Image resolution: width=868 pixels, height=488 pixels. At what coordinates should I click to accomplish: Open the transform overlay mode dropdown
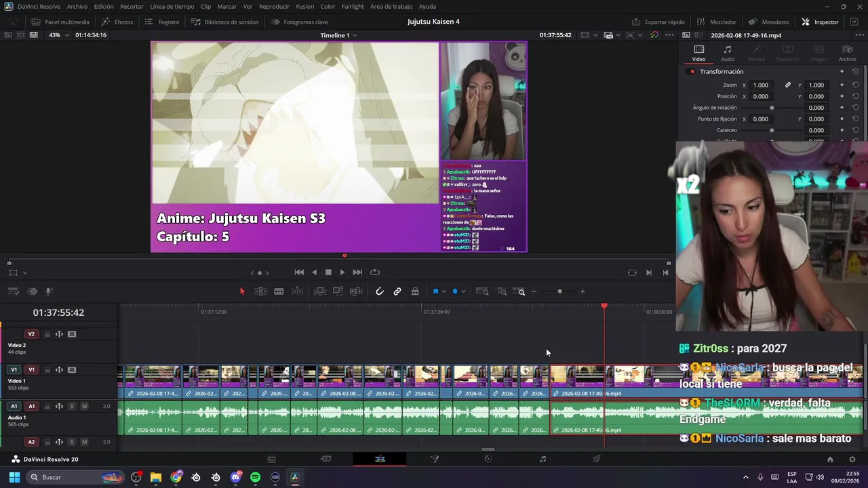point(25,272)
